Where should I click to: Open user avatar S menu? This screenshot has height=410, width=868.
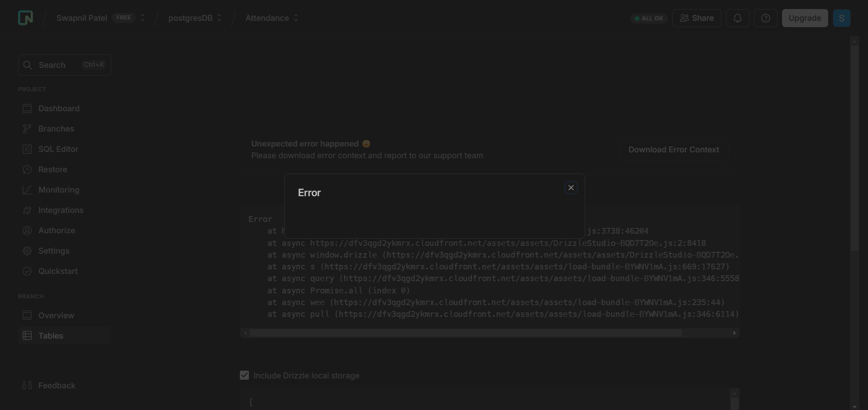(842, 18)
